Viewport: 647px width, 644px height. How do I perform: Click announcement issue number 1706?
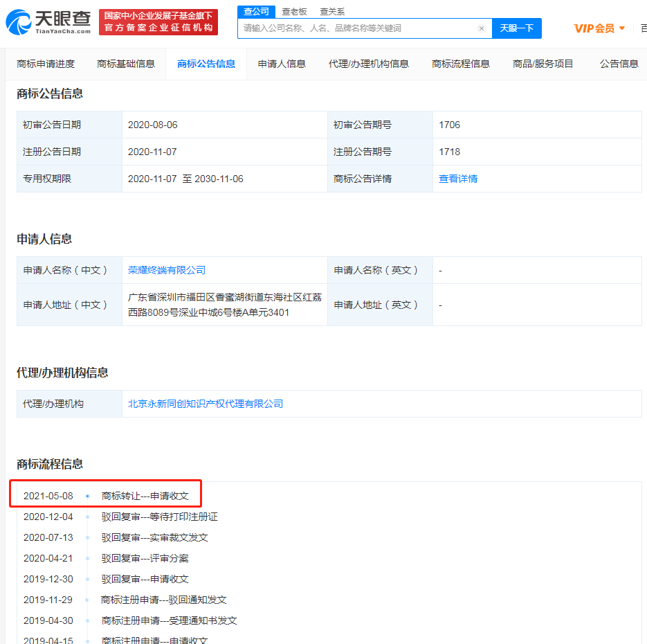click(x=449, y=125)
